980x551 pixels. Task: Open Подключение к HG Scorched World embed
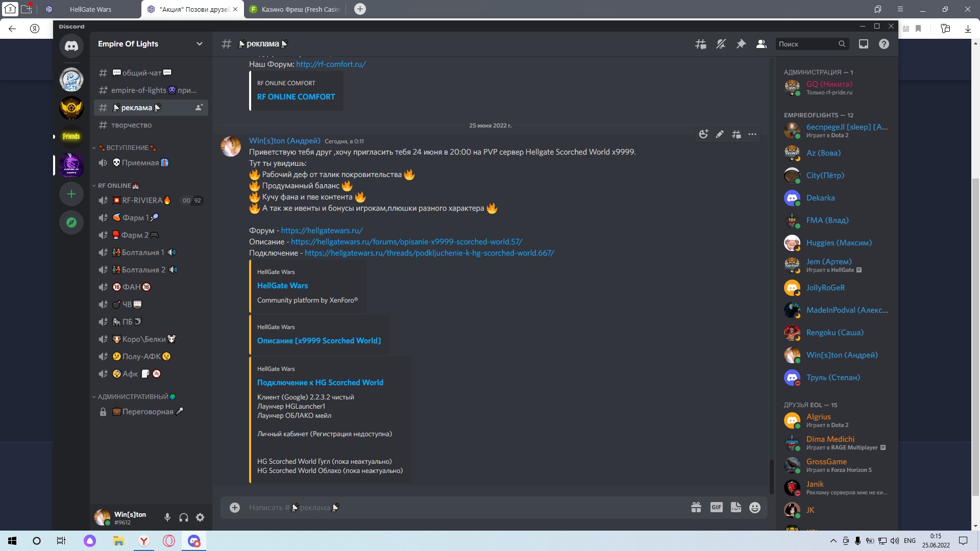(x=320, y=383)
